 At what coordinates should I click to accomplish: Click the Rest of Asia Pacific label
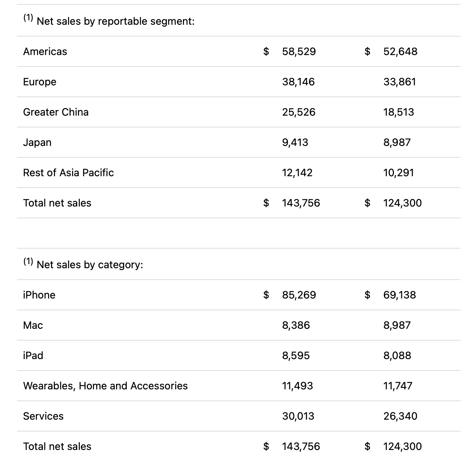68,173
